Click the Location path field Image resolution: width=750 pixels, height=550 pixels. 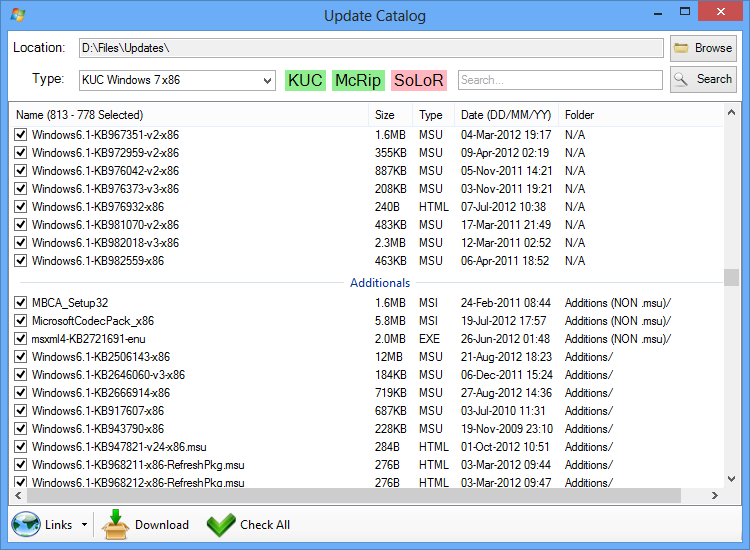pos(371,48)
